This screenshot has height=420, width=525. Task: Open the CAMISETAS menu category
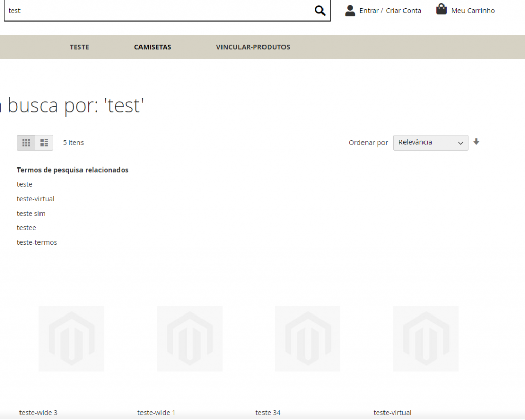click(153, 47)
